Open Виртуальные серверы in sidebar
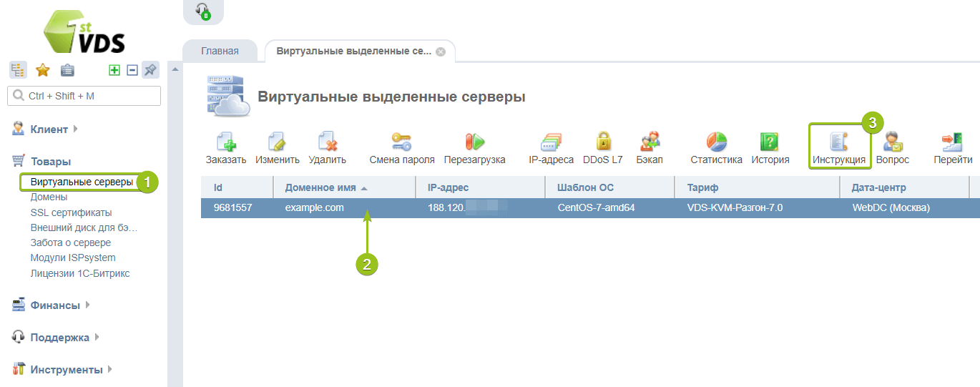This screenshot has width=980, height=387. 82,182
